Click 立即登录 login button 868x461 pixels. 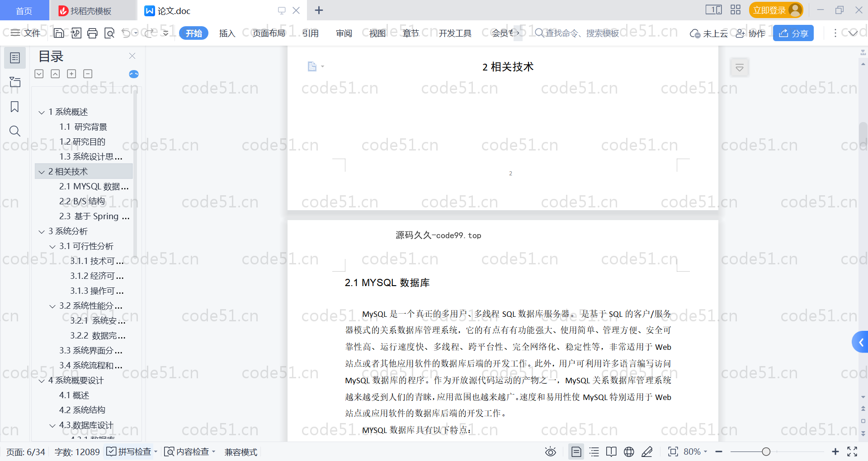[x=776, y=10]
